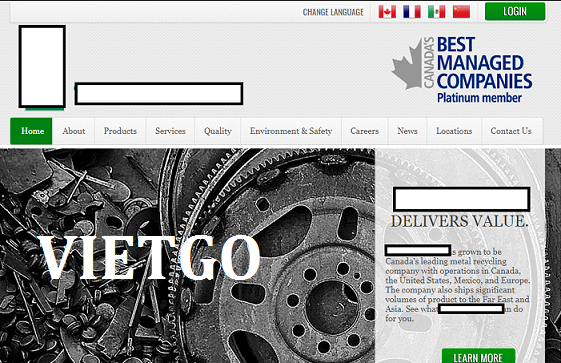This screenshot has width=561, height=363.
Task: Click the LEARN MORE button
Action: [x=478, y=356]
